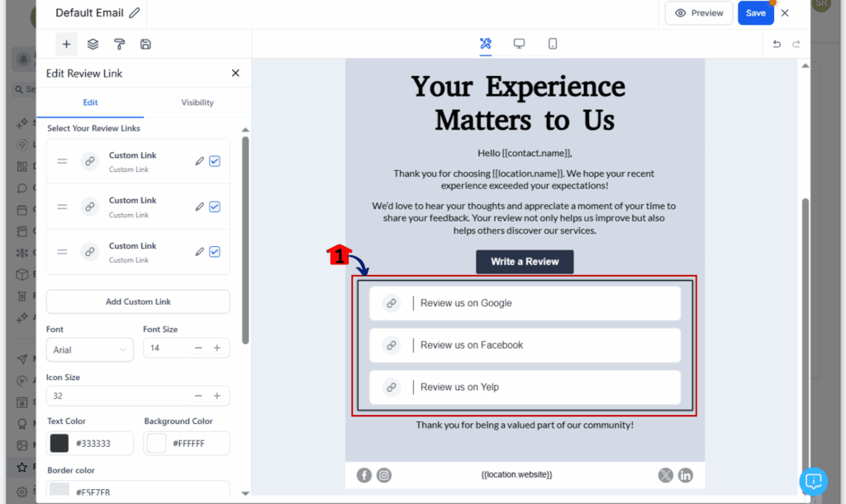Switch to the Visibility tab
Screen dimensions: 846x504
[197, 102]
